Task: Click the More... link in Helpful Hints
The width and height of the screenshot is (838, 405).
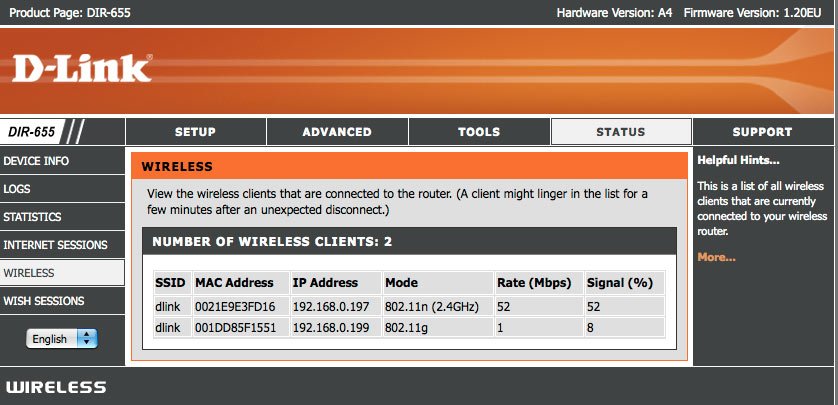Action: tap(716, 258)
